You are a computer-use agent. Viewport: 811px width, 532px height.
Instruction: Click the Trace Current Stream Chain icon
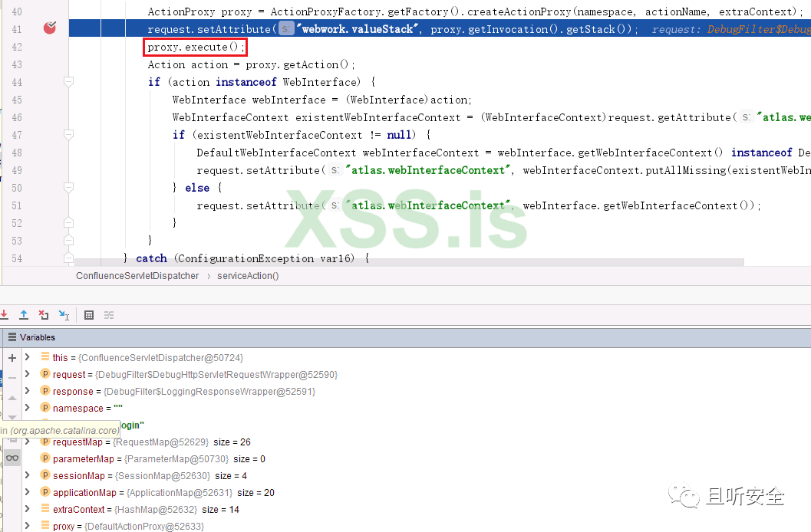click(109, 315)
